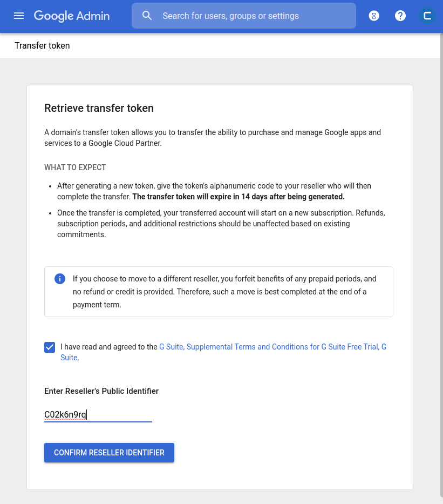Click the Google Admin logo
Image resolution: width=443 pixels, height=504 pixels.
point(72,16)
